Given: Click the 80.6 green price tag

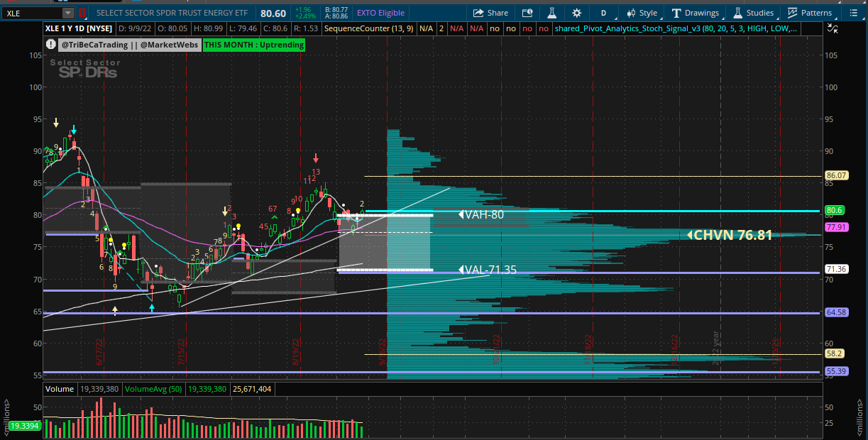Looking at the screenshot, I should pos(835,210).
